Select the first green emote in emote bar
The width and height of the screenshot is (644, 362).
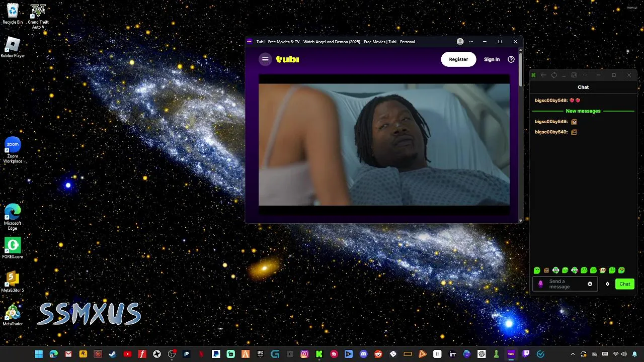[537, 270]
